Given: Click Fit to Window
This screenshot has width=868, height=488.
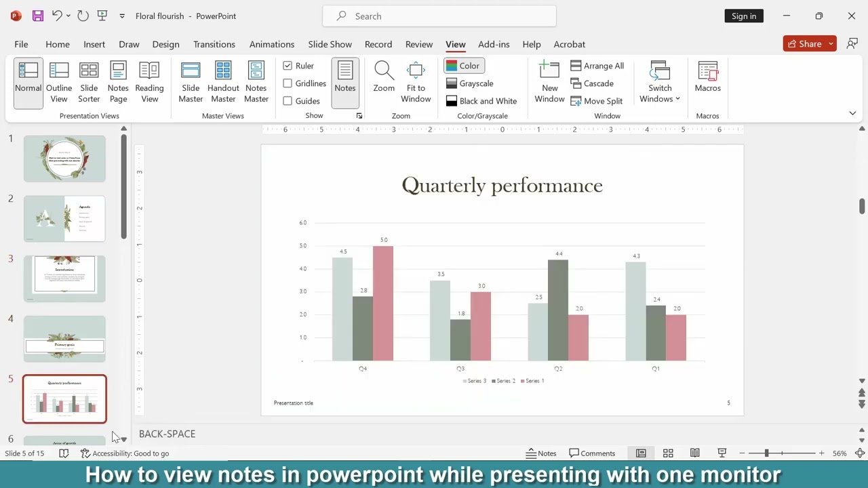Looking at the screenshot, I should pos(416,83).
